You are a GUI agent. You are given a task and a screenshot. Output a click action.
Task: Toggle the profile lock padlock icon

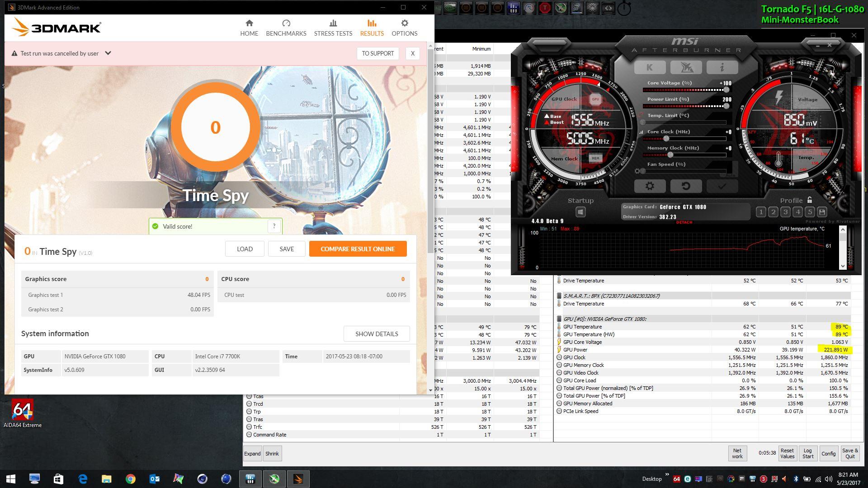(x=810, y=200)
